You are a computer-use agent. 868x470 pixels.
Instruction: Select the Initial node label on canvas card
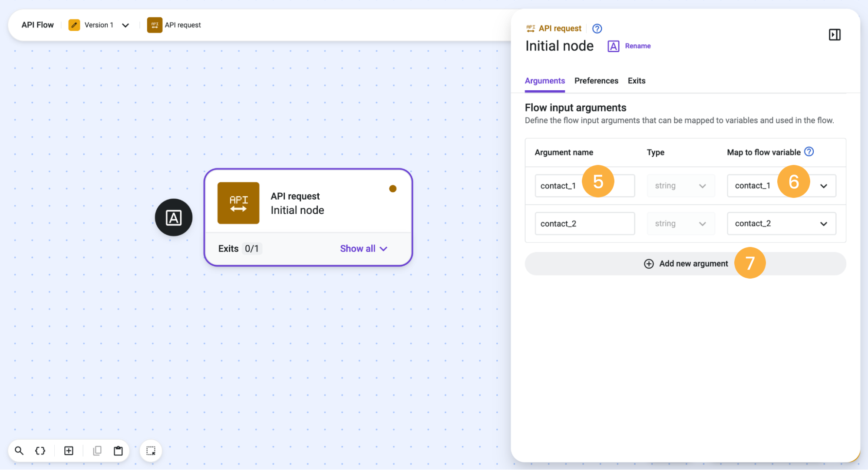point(297,210)
